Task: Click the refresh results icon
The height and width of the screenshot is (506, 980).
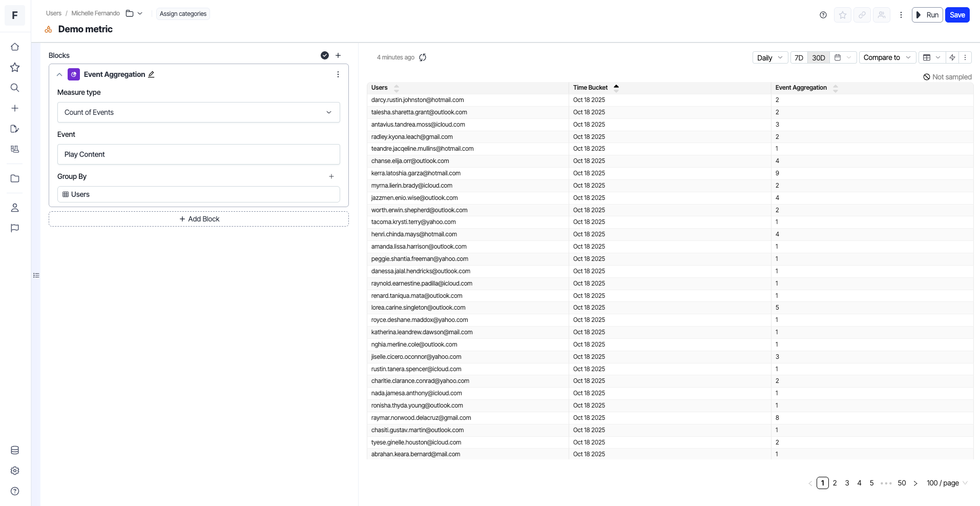Action: (x=423, y=57)
